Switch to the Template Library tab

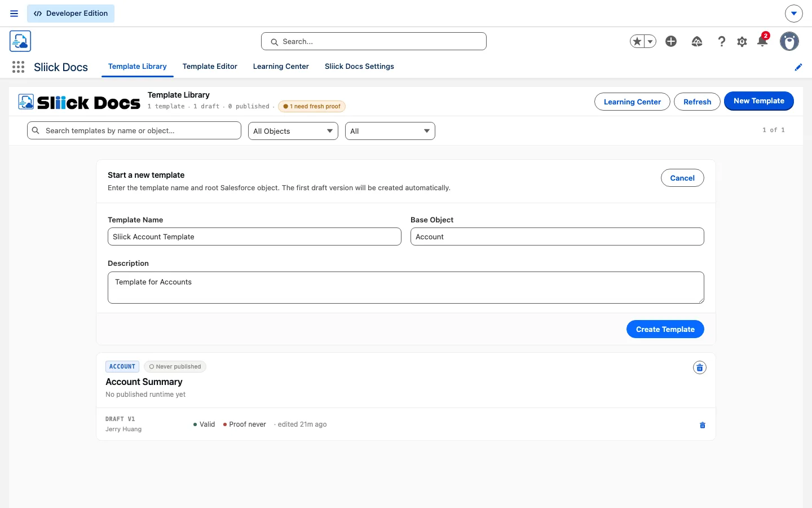click(x=138, y=67)
